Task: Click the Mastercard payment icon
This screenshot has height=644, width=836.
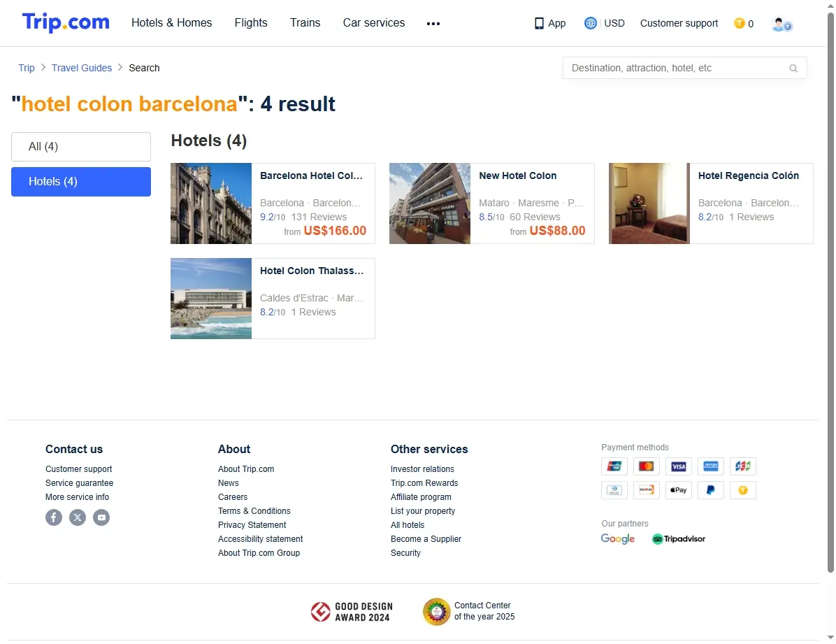Action: tap(646, 466)
